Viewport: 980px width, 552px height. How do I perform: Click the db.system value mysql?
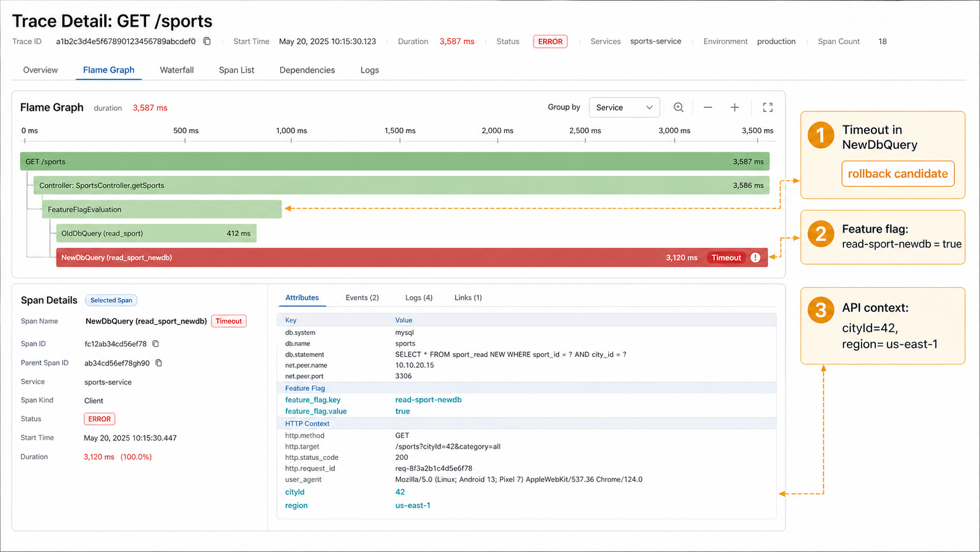tap(404, 333)
